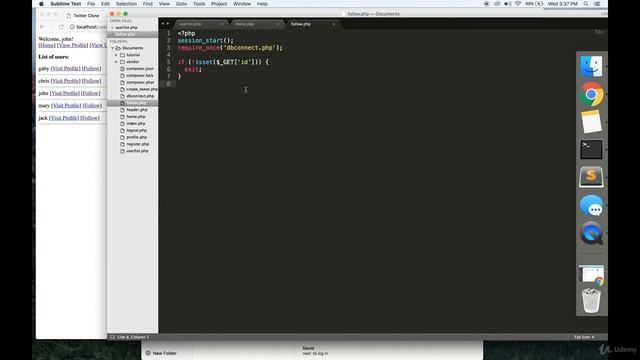Open Terminal from the Dock
This screenshot has height=360, width=640.
[x=591, y=149]
